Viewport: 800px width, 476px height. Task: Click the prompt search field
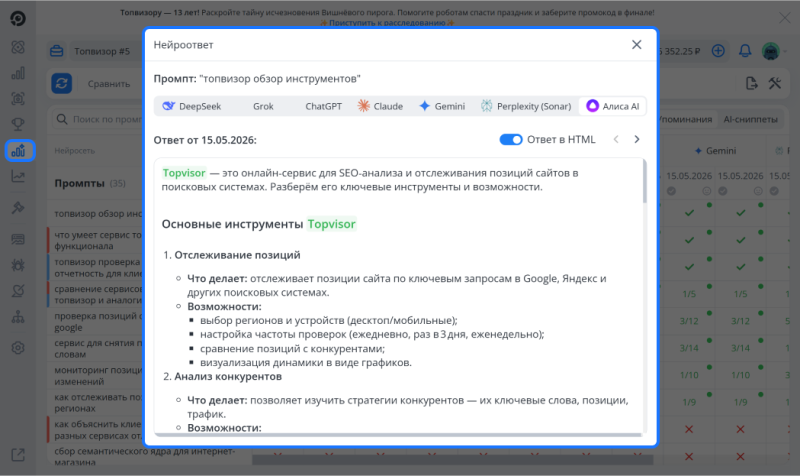point(99,119)
